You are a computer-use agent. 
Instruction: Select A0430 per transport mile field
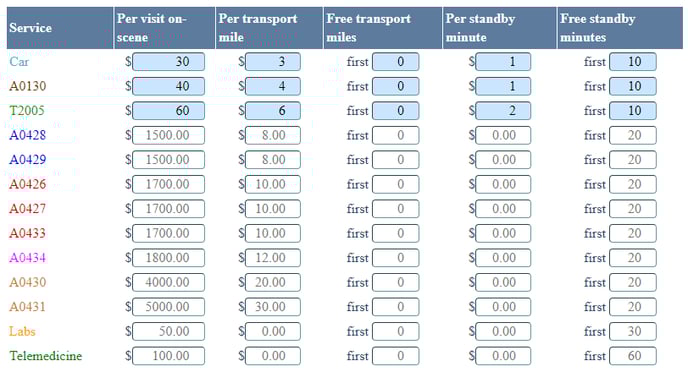coord(273,283)
